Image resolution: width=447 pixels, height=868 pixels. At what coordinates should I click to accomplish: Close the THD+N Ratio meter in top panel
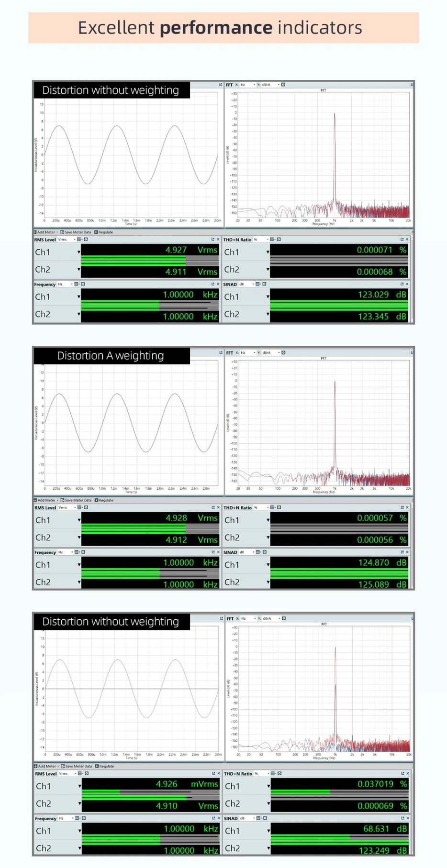(x=407, y=240)
